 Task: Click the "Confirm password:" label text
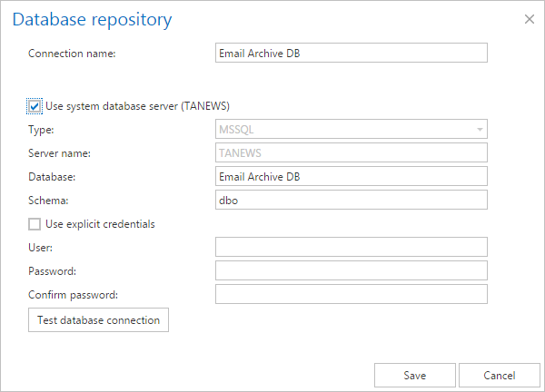coord(73,295)
